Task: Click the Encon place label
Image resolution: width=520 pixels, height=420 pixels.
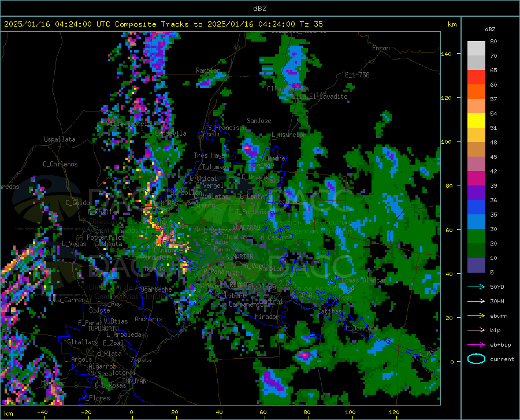Action: click(x=381, y=48)
